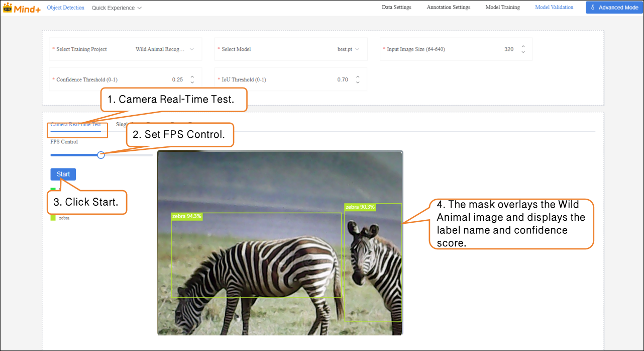Raise Confidence Threshold using up arrow
Image resolution: width=644 pixels, height=351 pixels.
click(x=192, y=77)
